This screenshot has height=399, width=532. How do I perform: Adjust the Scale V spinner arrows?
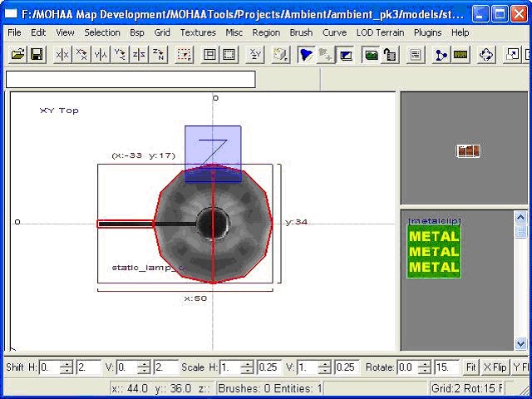tap(325, 367)
